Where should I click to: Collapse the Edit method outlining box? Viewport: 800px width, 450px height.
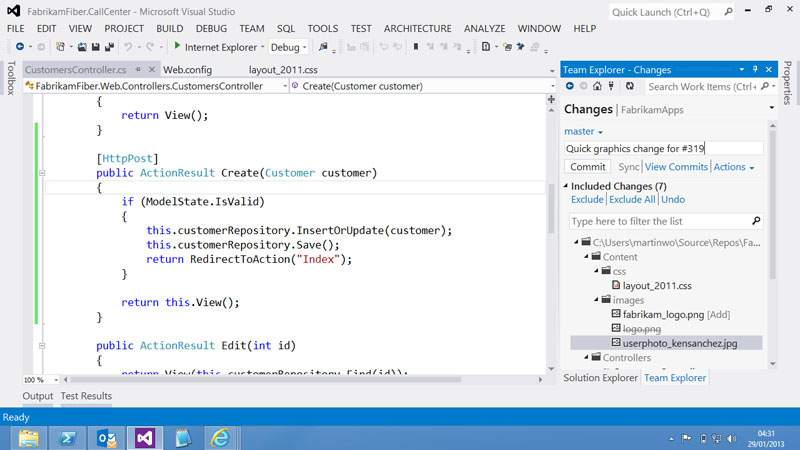pyautogui.click(x=42, y=345)
